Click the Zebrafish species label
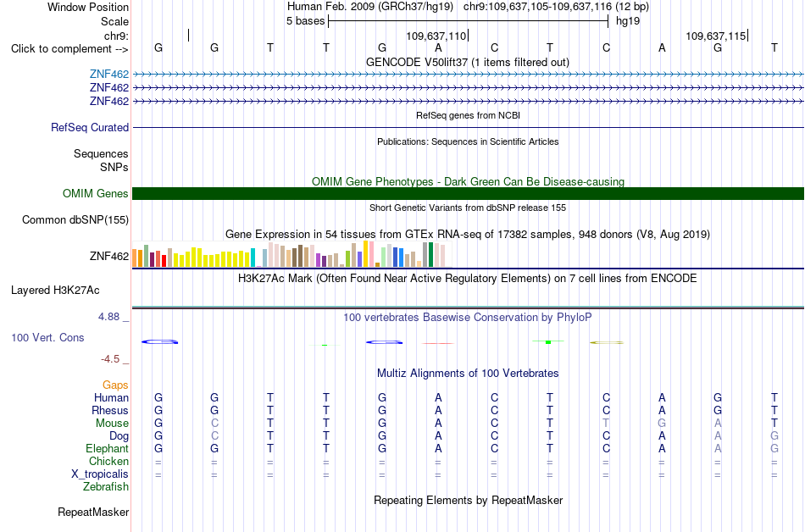 [x=106, y=486]
